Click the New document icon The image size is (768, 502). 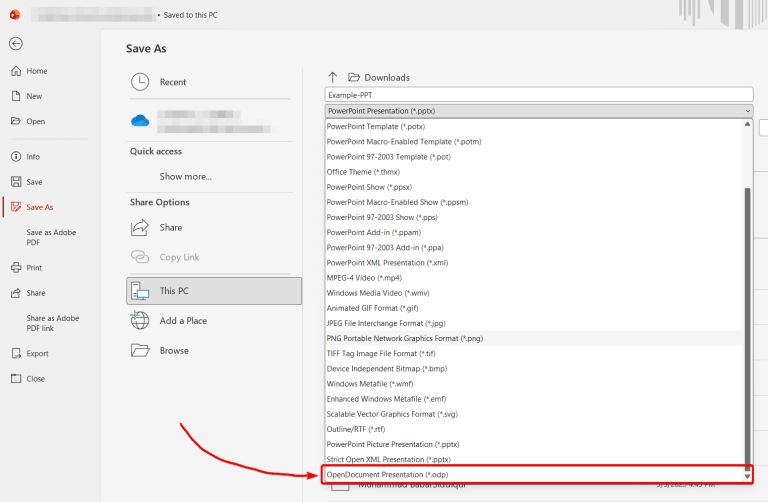click(16, 96)
